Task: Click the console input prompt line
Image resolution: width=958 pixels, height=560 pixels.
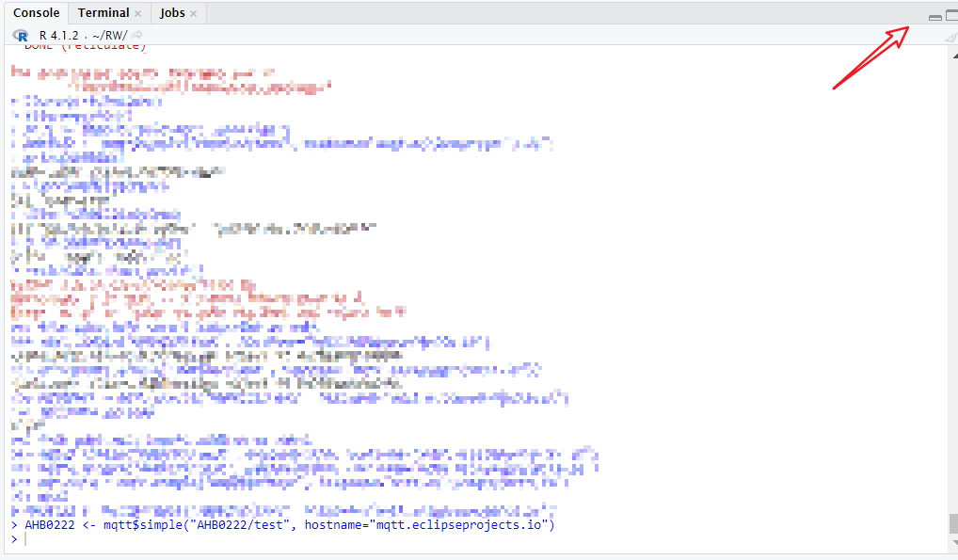Action: [19, 539]
